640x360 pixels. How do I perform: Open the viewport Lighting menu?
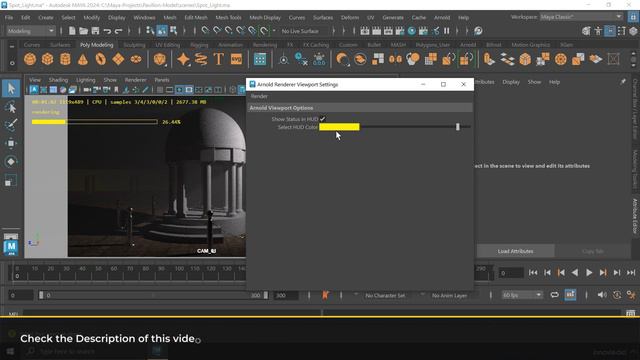click(86, 80)
